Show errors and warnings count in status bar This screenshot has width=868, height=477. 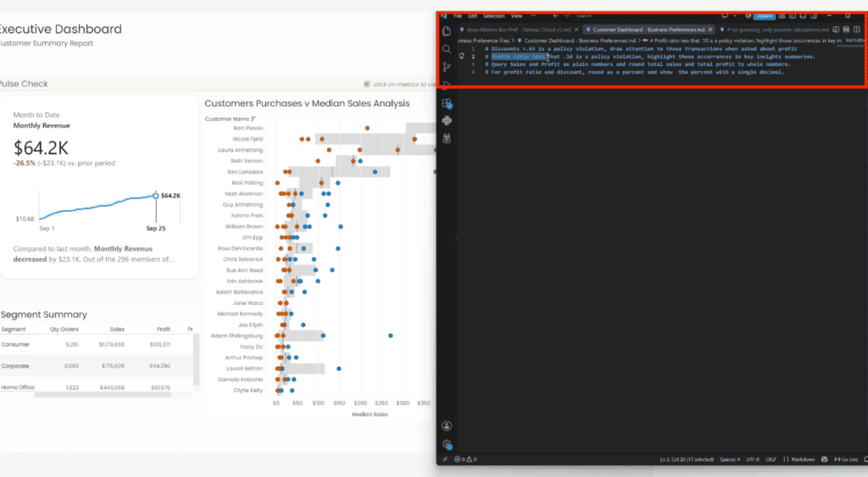[x=465, y=458]
